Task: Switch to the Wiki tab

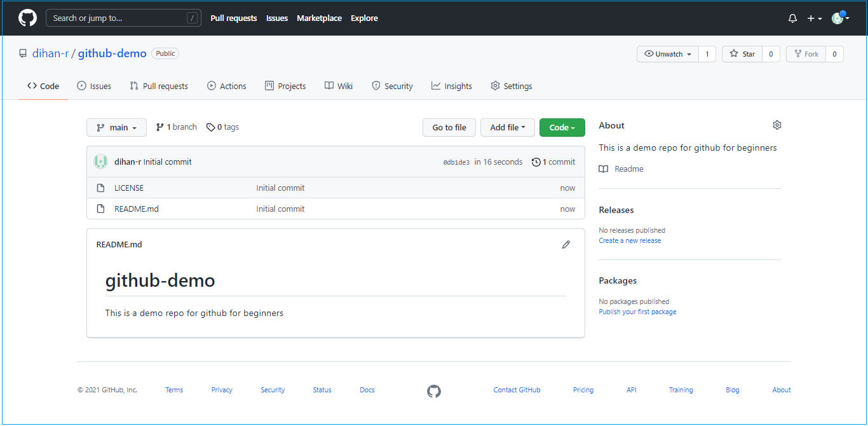Action: 339,86
